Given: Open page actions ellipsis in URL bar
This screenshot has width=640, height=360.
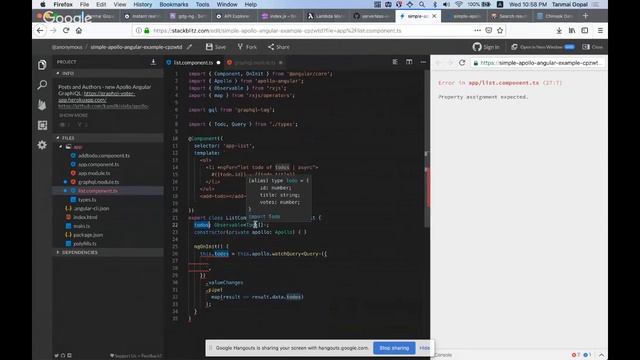Looking at the screenshot, I should (x=477, y=31).
